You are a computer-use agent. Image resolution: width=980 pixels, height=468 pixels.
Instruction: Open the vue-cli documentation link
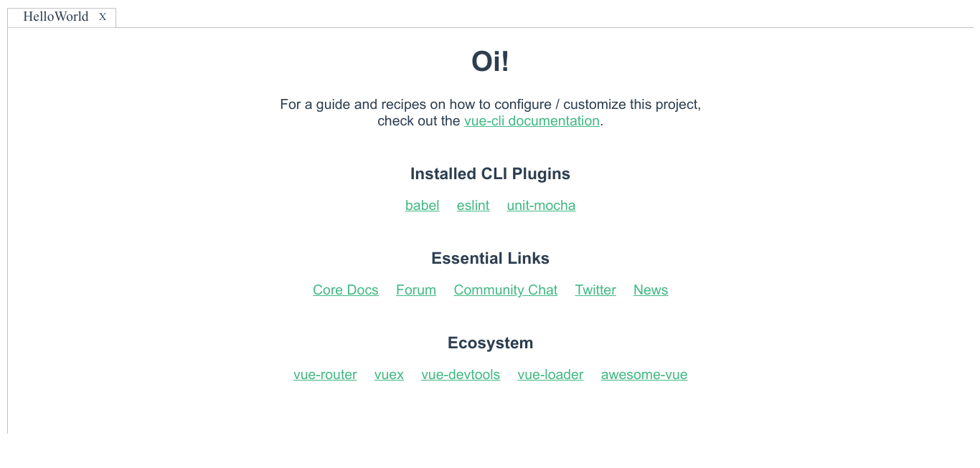(x=532, y=120)
